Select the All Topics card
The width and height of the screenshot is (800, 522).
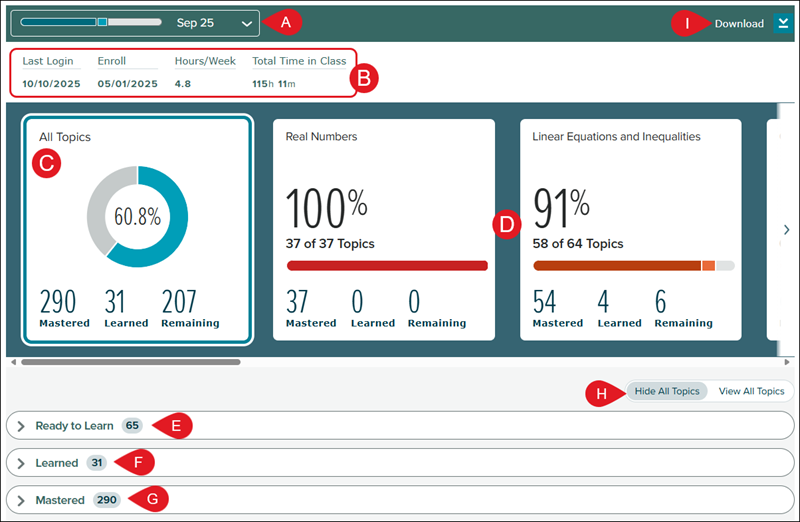(x=136, y=230)
